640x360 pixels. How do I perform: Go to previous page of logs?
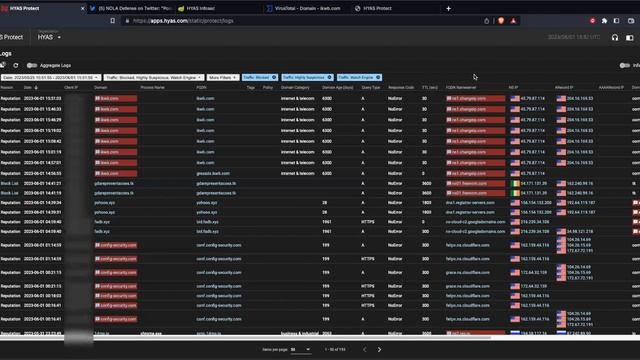364,350
